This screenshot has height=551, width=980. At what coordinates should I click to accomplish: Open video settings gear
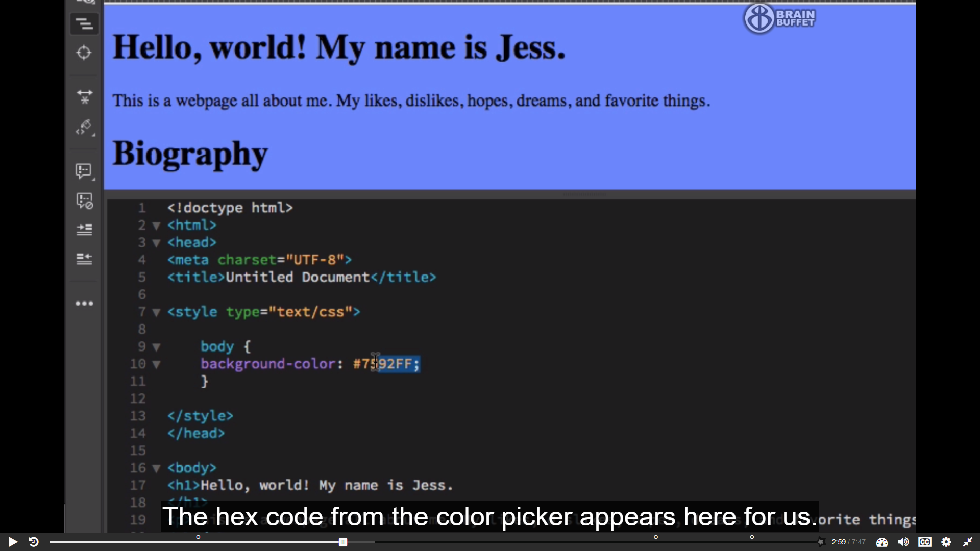[x=946, y=542]
